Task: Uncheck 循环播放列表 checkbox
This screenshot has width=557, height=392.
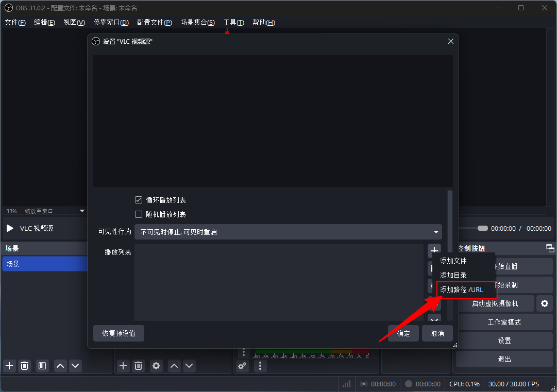Action: (x=138, y=200)
